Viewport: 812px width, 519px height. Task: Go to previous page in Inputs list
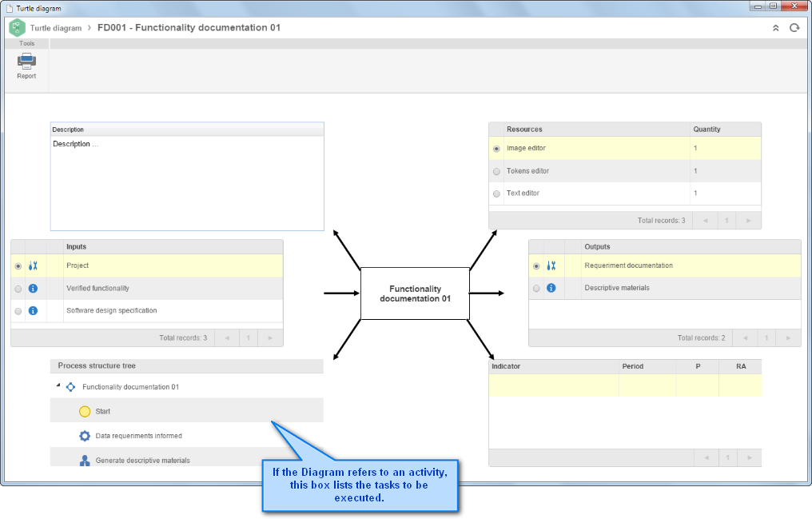tap(227, 338)
